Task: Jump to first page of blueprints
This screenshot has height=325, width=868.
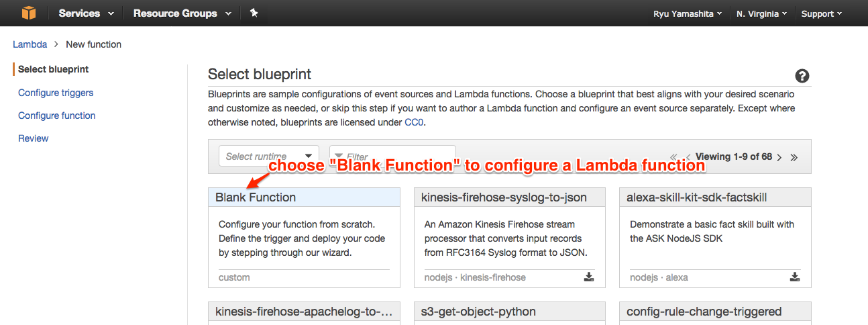Action: [673, 157]
